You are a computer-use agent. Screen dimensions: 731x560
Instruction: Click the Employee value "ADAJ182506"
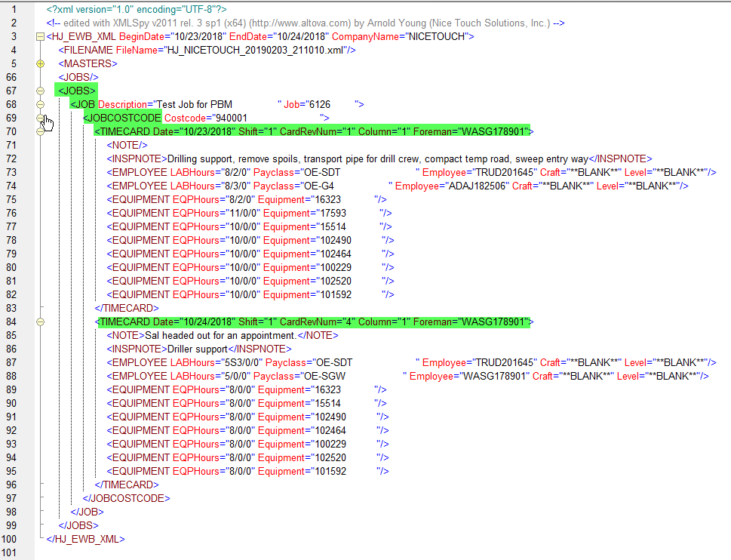pos(477,186)
